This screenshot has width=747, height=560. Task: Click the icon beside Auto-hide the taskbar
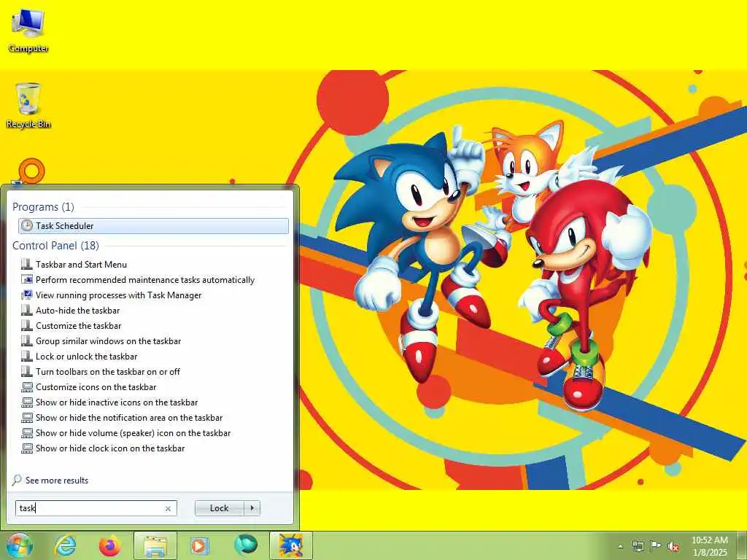click(x=27, y=311)
